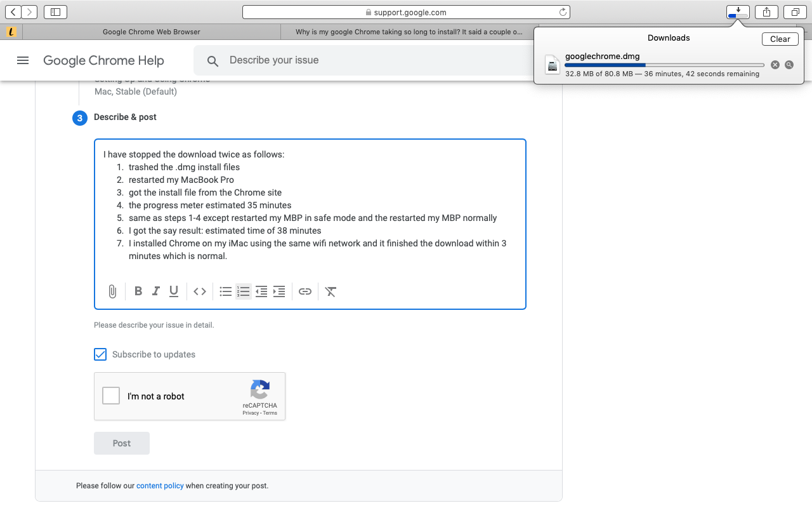The image size is (812, 508).
Task: Click the googlechrome.dmg download progress bar
Action: coord(664,65)
